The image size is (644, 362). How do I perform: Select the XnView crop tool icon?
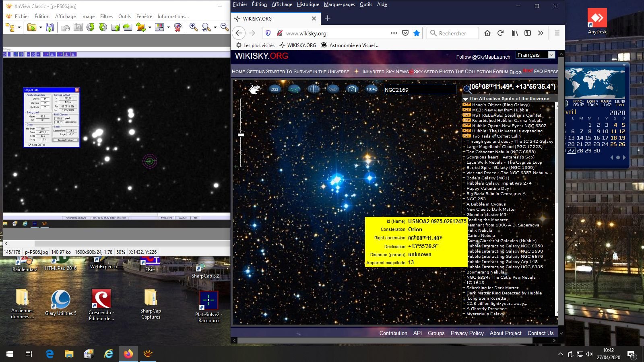click(78, 27)
